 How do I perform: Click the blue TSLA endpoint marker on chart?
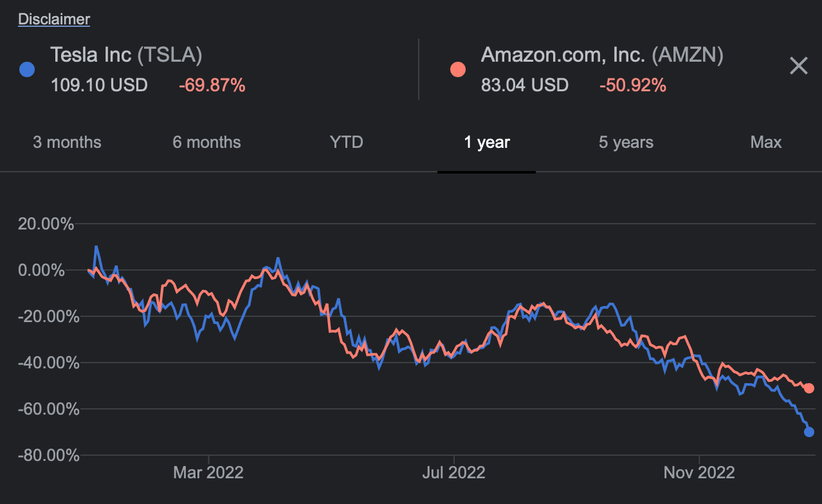(808, 432)
